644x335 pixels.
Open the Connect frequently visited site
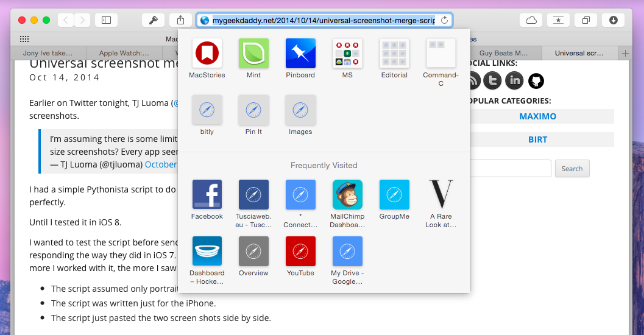pyautogui.click(x=300, y=194)
